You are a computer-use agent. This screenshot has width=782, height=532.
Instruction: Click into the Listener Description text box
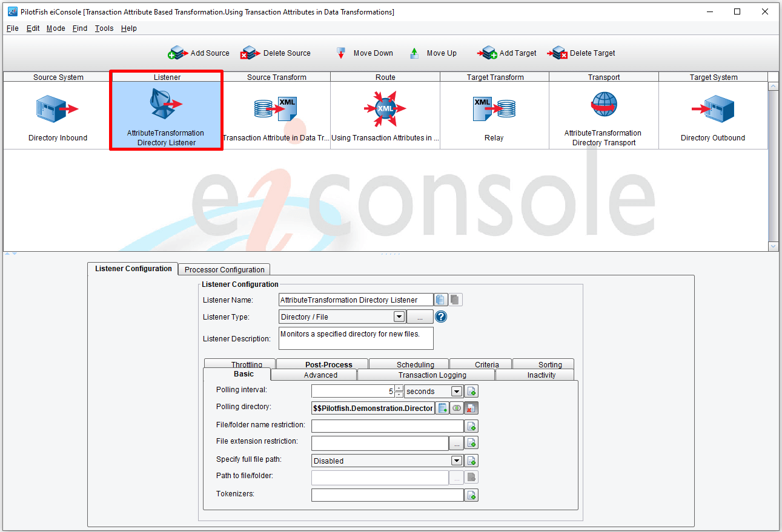click(356, 338)
